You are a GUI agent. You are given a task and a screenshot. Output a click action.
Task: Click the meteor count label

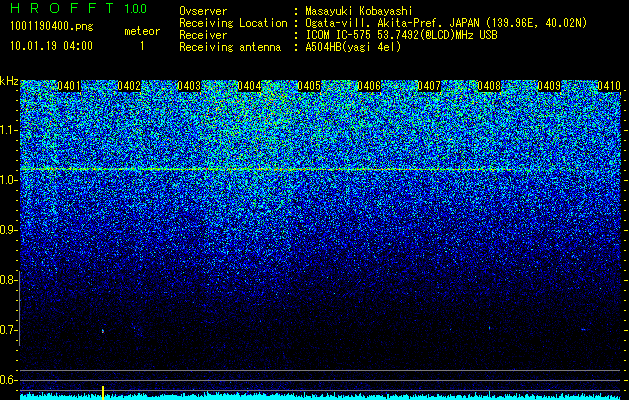[x=142, y=31]
